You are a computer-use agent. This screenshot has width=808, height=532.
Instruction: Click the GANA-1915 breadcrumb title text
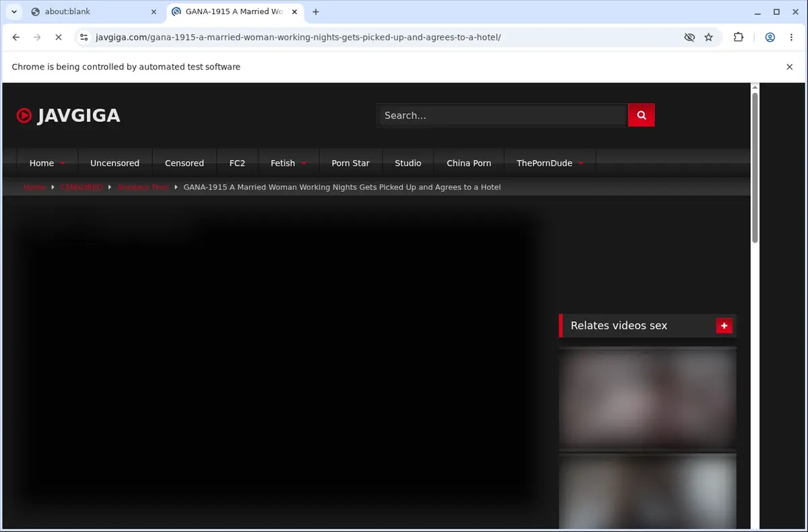click(342, 187)
